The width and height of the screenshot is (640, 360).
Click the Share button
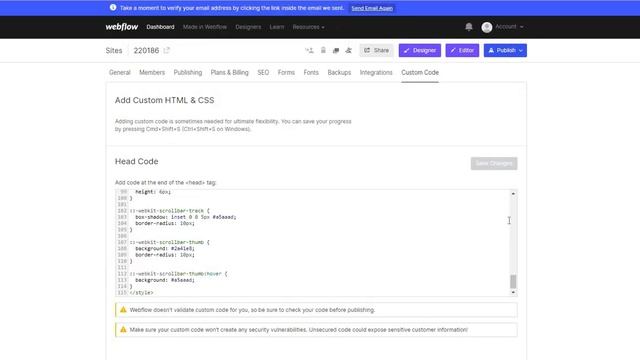coord(376,50)
